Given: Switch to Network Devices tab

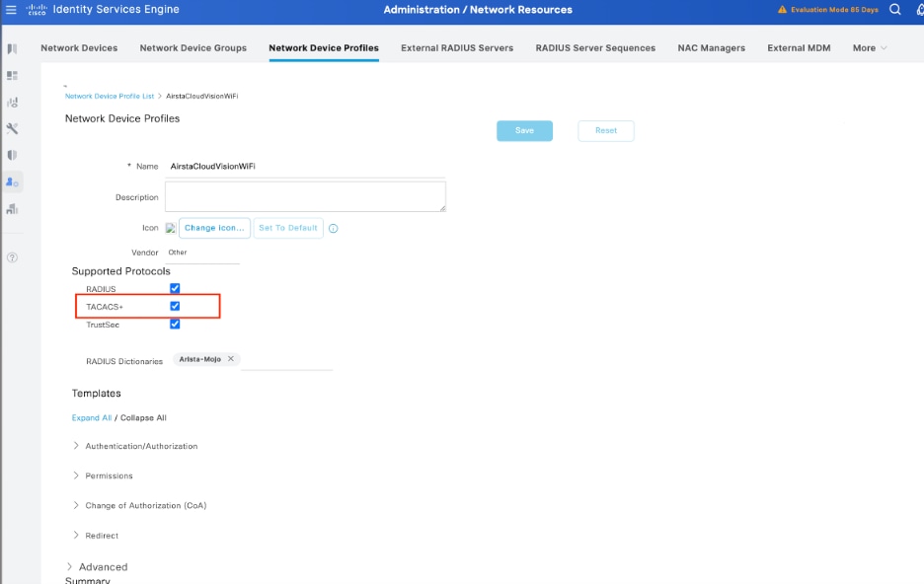Looking at the screenshot, I should (x=79, y=48).
